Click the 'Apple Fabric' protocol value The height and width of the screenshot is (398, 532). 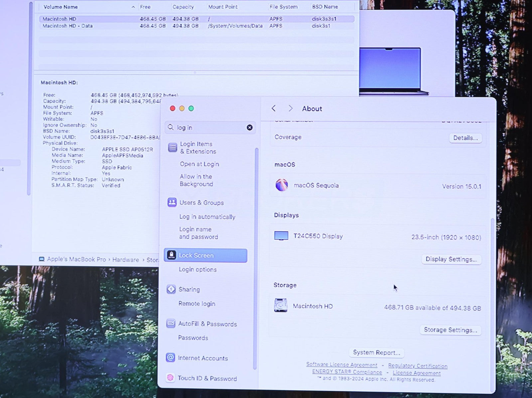[x=117, y=167]
